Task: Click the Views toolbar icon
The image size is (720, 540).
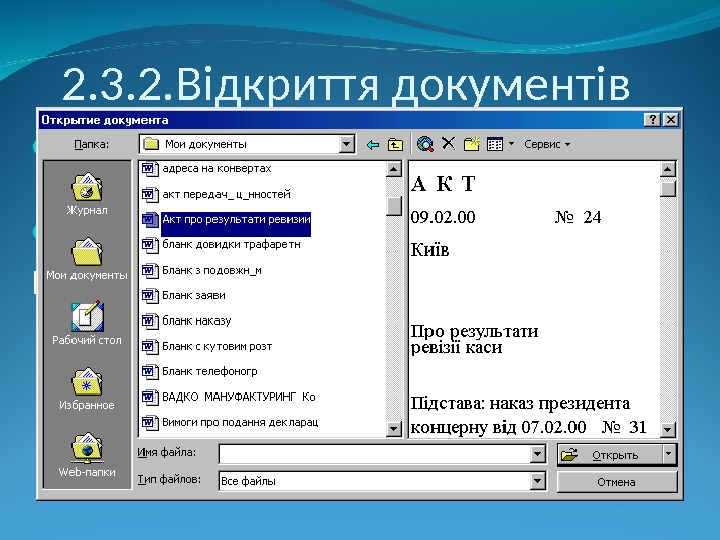Action: (495, 144)
